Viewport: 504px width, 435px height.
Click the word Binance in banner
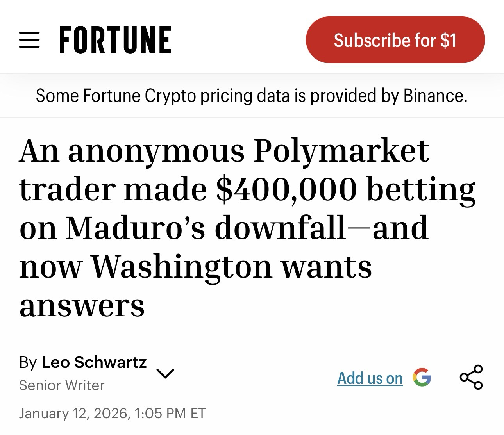coord(435,96)
